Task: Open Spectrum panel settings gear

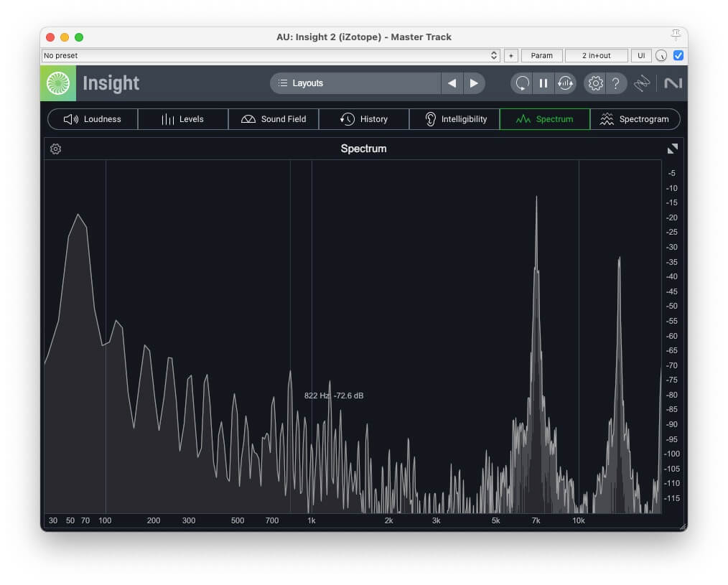Action: [x=56, y=149]
